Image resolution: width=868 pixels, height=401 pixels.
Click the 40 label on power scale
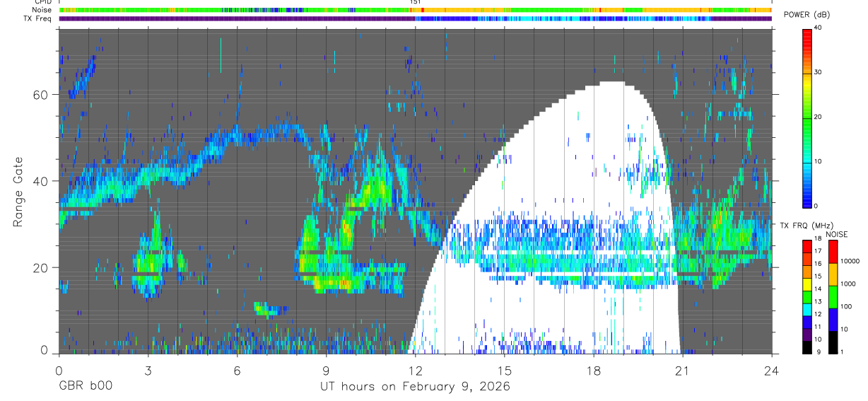[819, 28]
